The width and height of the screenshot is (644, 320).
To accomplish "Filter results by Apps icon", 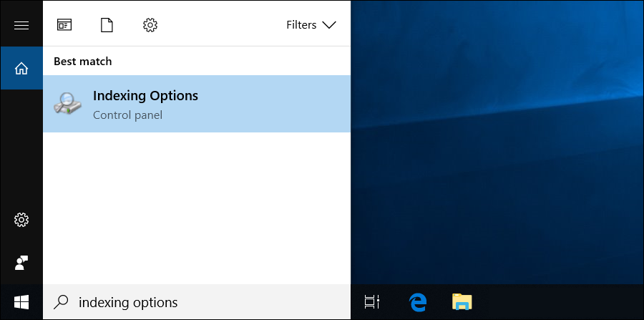I will click(64, 25).
